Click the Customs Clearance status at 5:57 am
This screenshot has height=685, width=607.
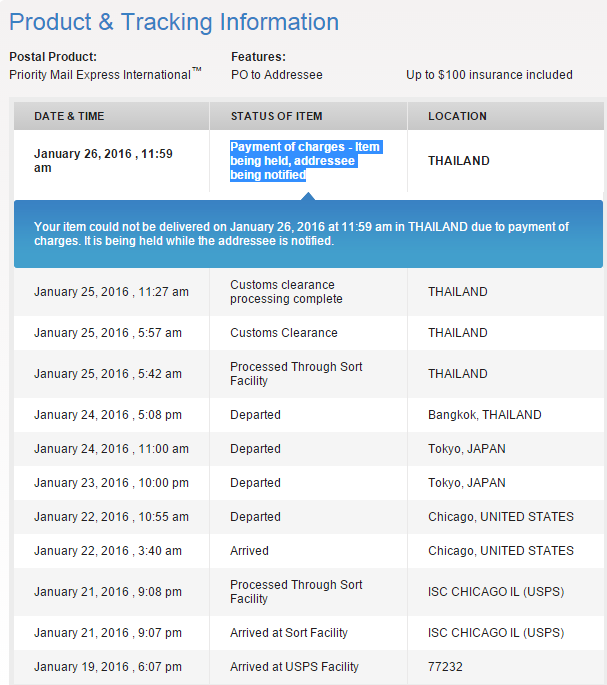pos(284,333)
